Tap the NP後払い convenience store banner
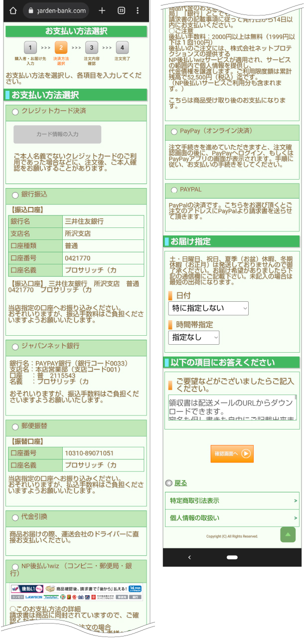The image size is (304, 644). click(77, 592)
